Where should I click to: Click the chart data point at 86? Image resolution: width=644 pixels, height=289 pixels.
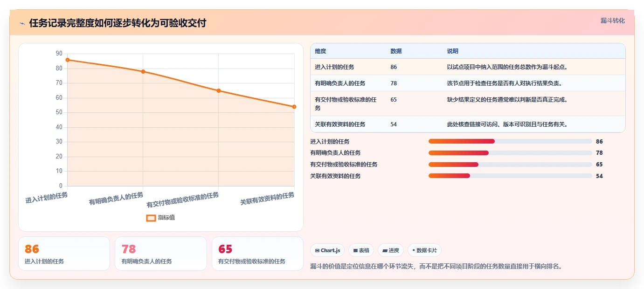[68, 60]
